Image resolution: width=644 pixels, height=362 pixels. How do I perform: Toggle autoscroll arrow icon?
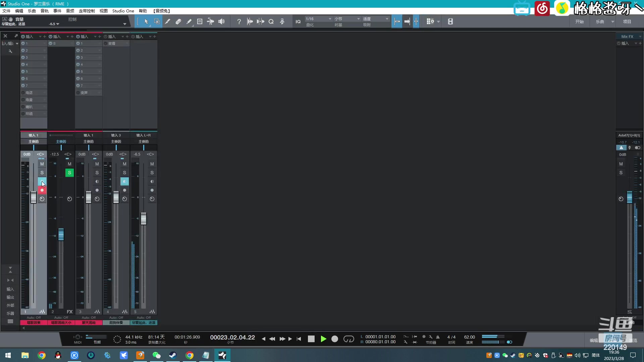407,21
